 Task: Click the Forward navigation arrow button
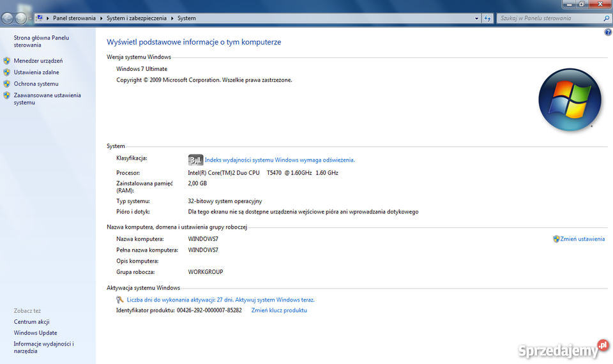click(20, 18)
